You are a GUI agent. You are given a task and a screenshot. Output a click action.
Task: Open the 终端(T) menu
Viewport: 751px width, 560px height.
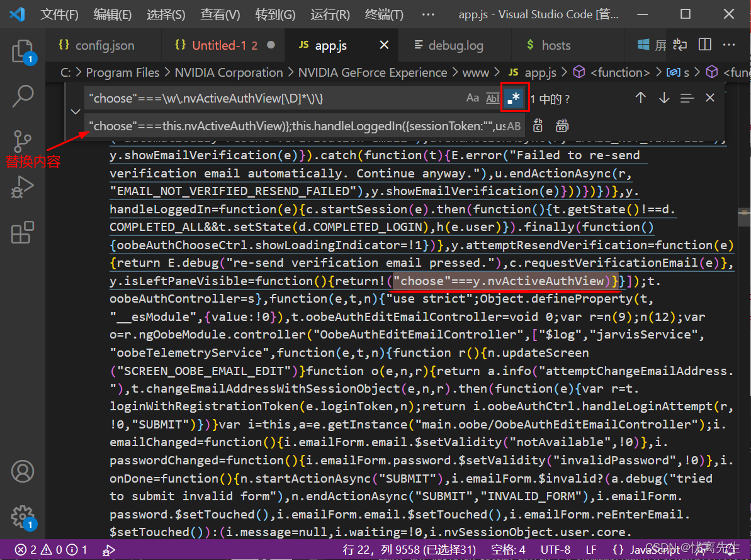point(384,15)
